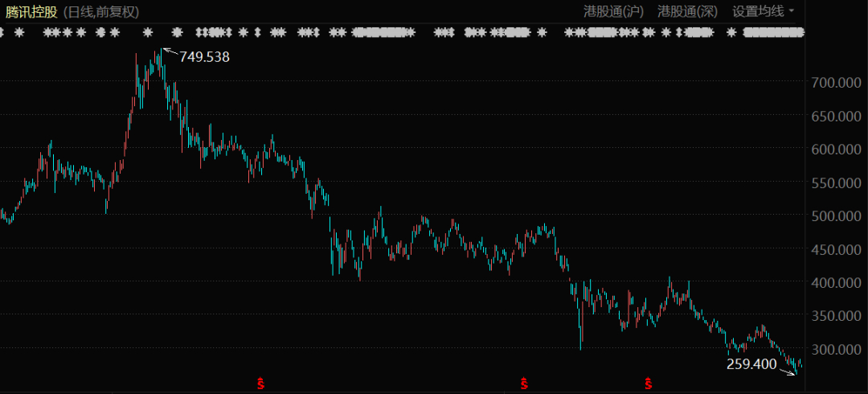The width and height of the screenshot is (868, 394).
Task: Select the 港股通(深) link
Action: pyautogui.click(x=688, y=11)
